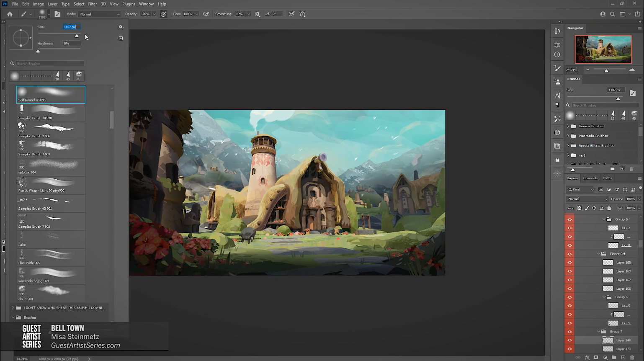Expand Wet Media Brushes folder
The image size is (644, 361).
tap(568, 136)
